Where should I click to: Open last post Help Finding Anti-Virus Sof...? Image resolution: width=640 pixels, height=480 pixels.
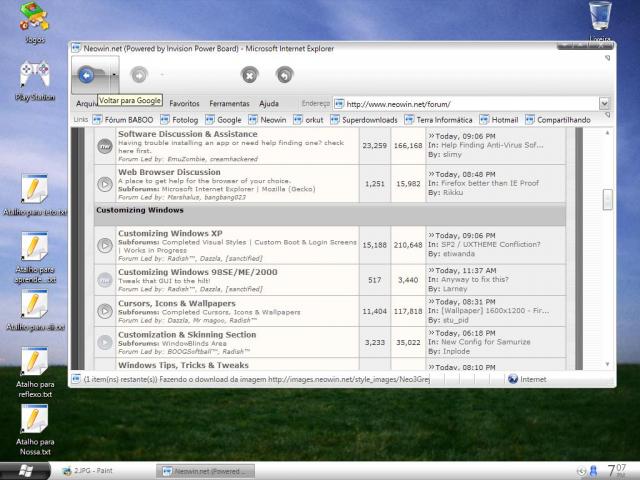tap(492, 145)
